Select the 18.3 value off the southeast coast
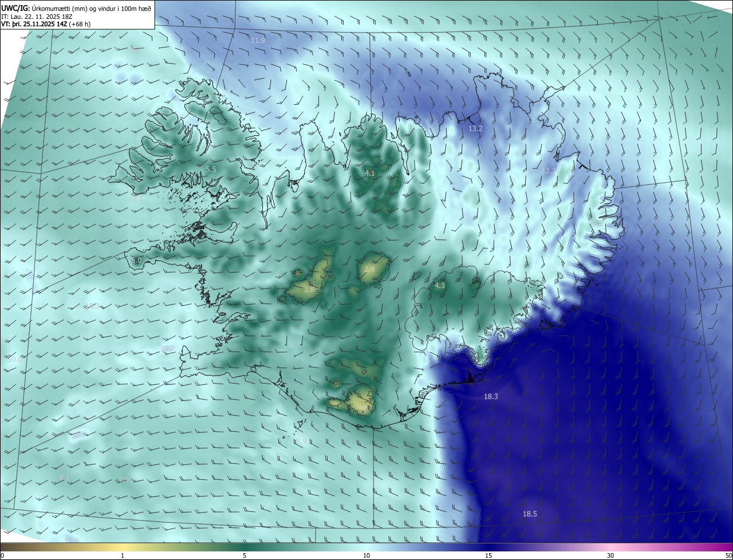Viewport: 733px width, 560px height. point(491,396)
